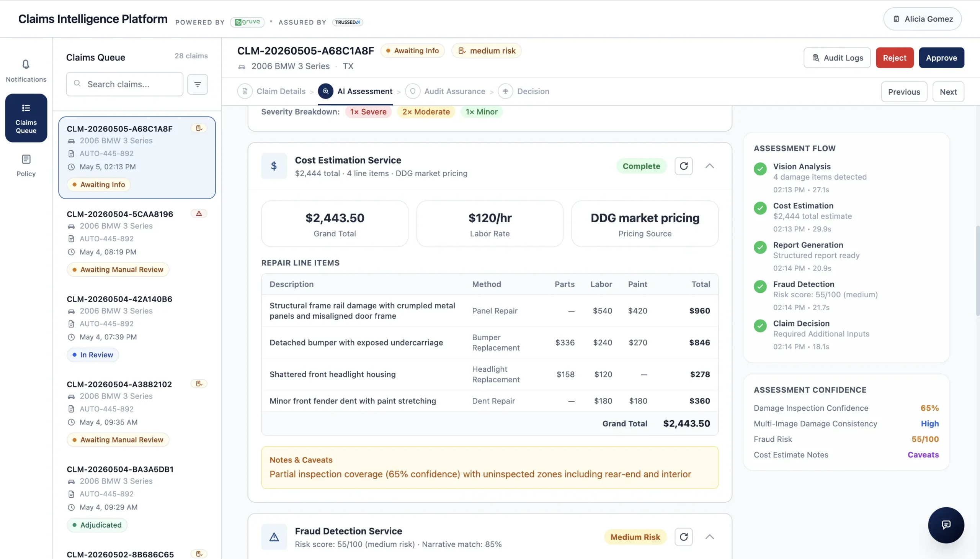Click the Medium Risk status badge
980x559 pixels.
coord(635,537)
